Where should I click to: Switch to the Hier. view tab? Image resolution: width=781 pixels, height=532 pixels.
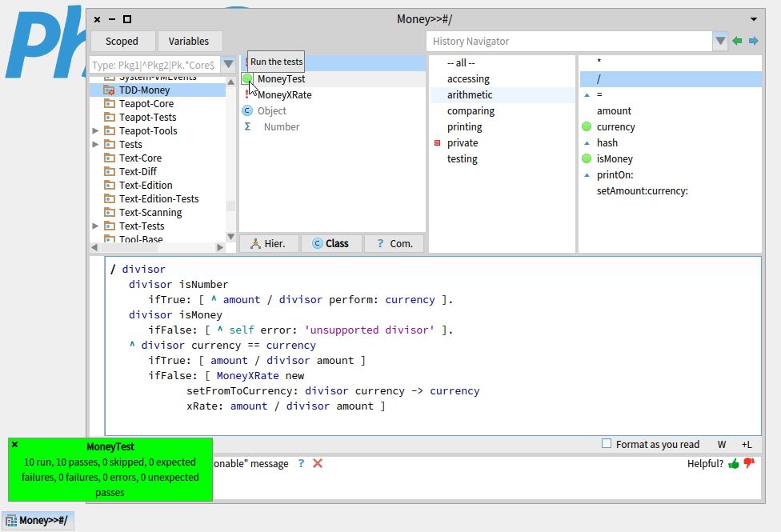point(270,243)
